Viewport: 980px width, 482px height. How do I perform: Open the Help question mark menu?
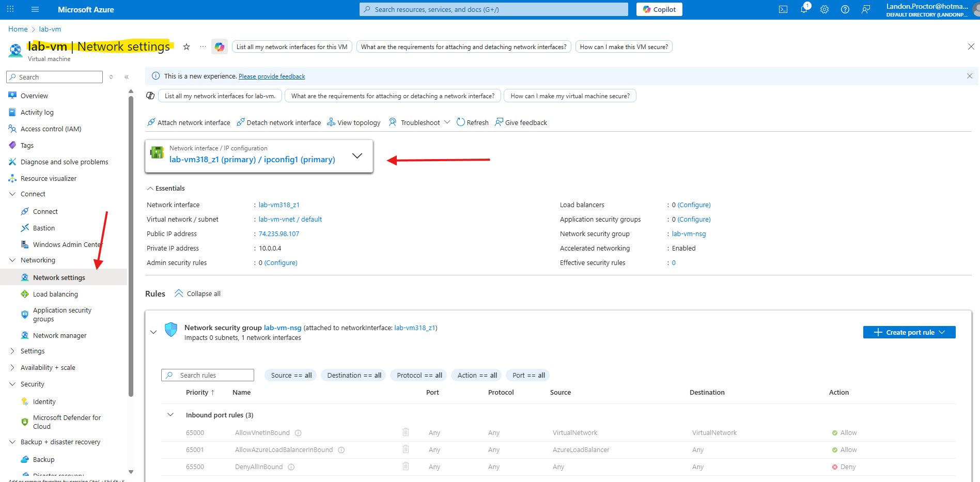(845, 9)
